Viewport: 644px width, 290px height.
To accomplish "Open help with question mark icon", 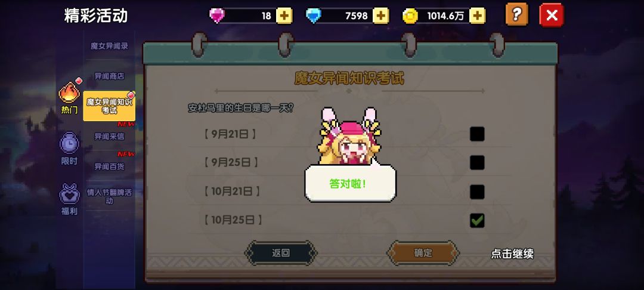I will (x=516, y=15).
